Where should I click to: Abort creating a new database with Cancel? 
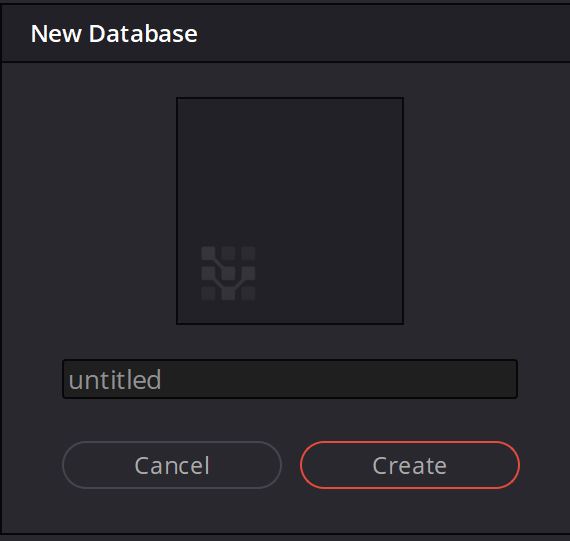pyautogui.click(x=172, y=465)
